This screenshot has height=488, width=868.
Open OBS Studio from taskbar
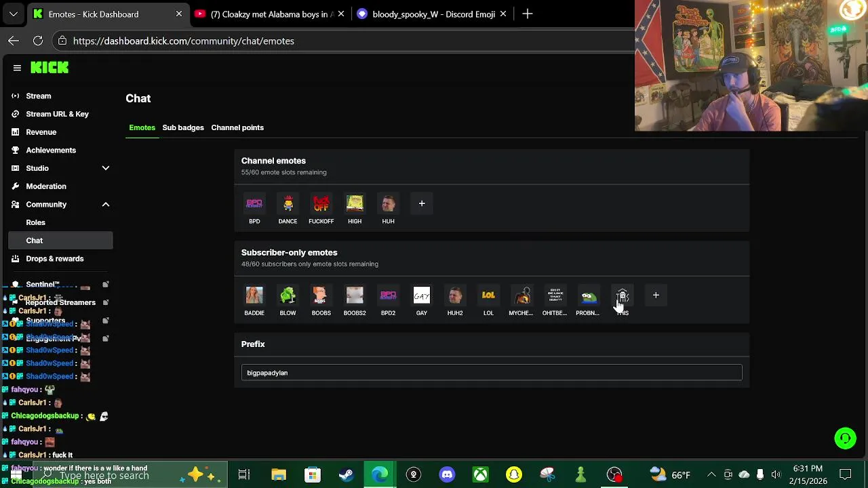(614, 474)
